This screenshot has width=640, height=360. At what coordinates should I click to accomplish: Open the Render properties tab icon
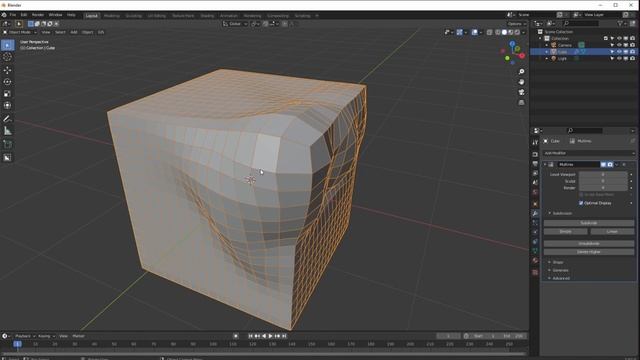tap(535, 154)
